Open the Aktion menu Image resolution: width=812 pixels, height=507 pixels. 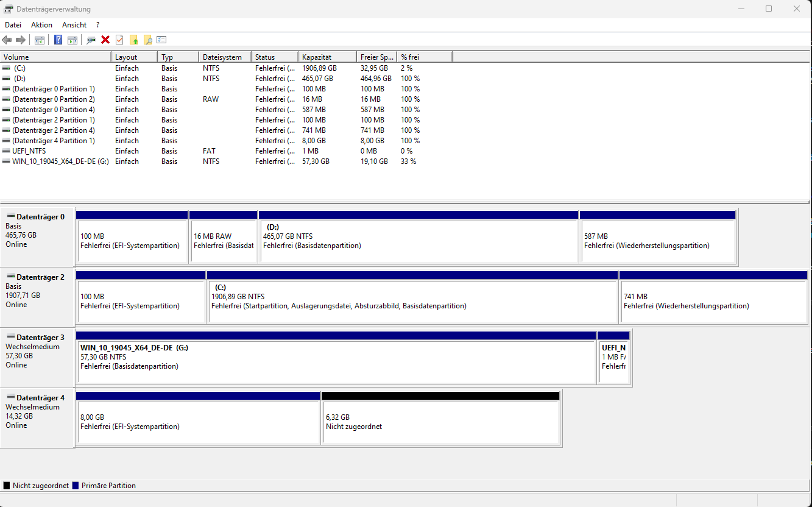41,25
